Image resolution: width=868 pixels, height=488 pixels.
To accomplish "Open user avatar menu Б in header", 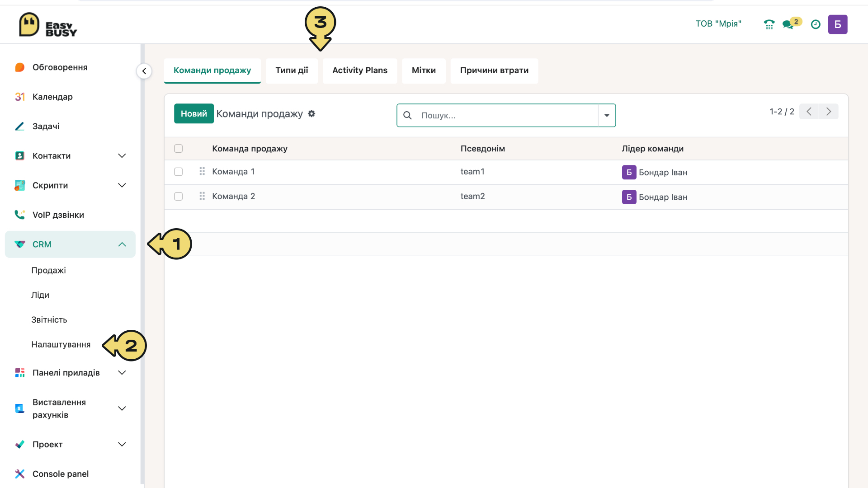I will click(838, 24).
